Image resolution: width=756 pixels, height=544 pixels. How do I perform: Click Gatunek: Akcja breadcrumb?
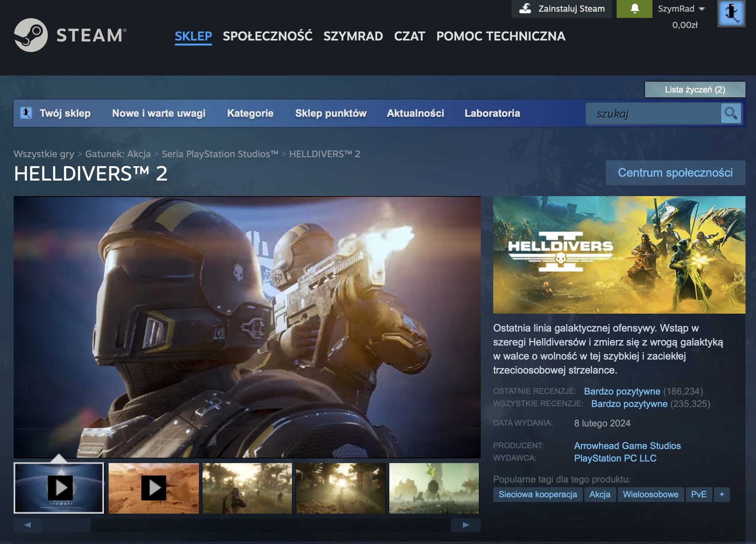(118, 154)
